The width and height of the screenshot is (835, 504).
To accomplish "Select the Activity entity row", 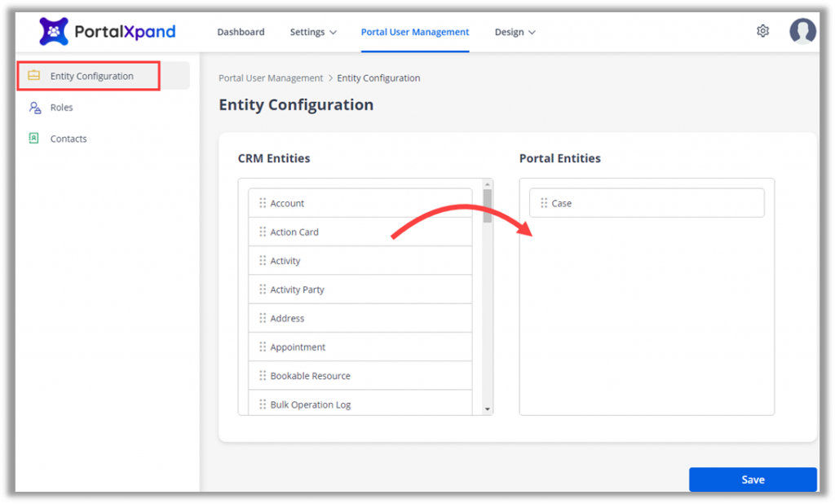I will coord(360,260).
